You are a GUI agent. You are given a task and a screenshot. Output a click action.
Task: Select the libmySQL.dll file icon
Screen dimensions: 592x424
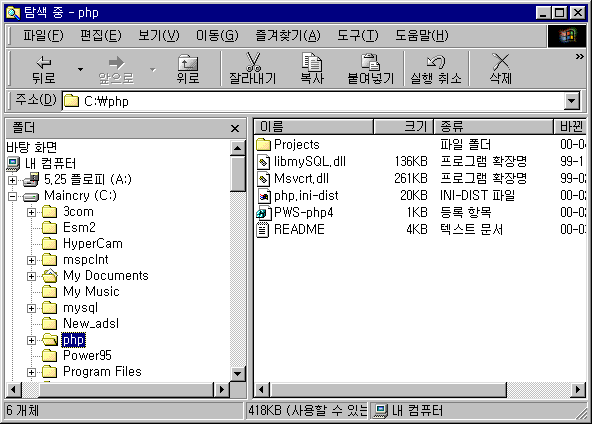tap(264, 162)
